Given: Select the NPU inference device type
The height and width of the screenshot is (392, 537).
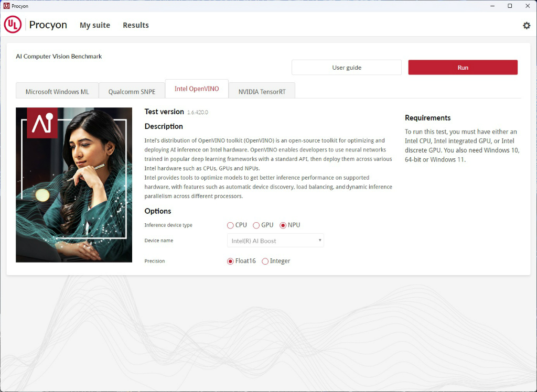Looking at the screenshot, I should coord(283,225).
